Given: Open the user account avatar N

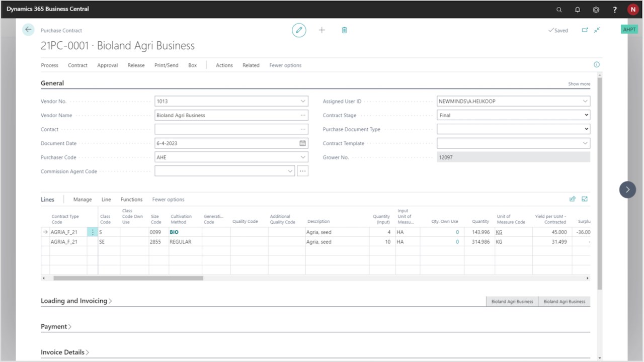Looking at the screenshot, I should coord(632,10).
